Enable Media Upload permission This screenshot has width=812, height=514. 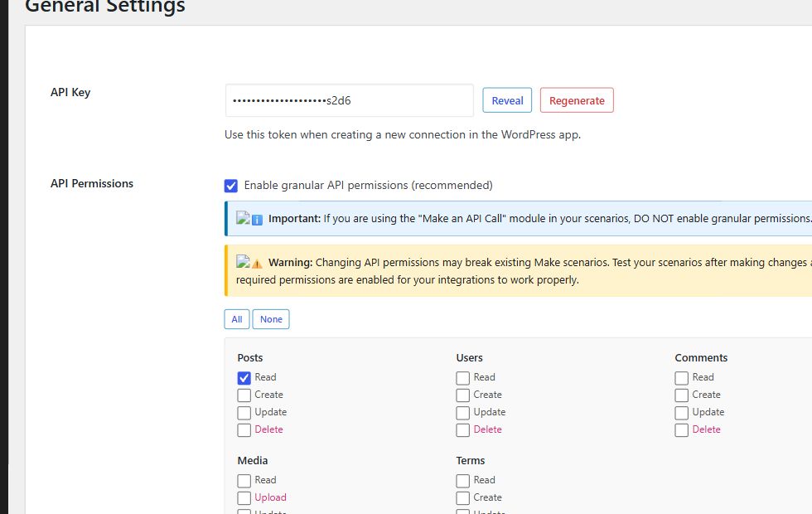point(244,498)
